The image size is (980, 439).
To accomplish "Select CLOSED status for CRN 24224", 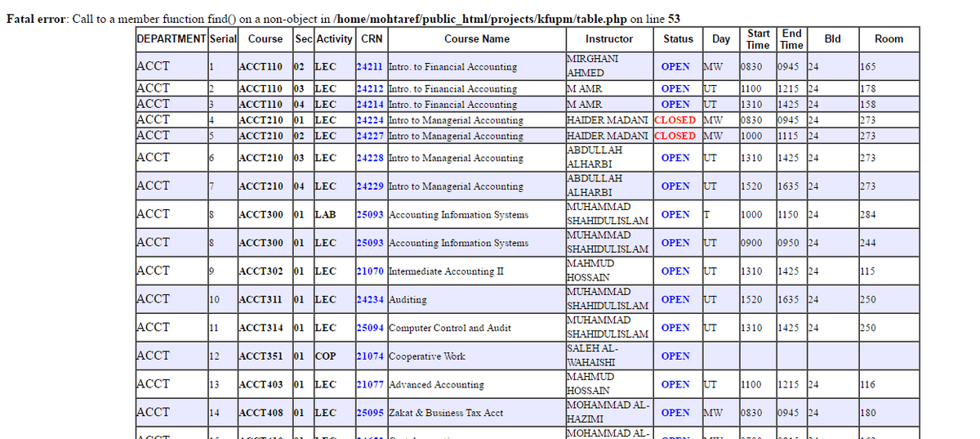I will pos(675,120).
